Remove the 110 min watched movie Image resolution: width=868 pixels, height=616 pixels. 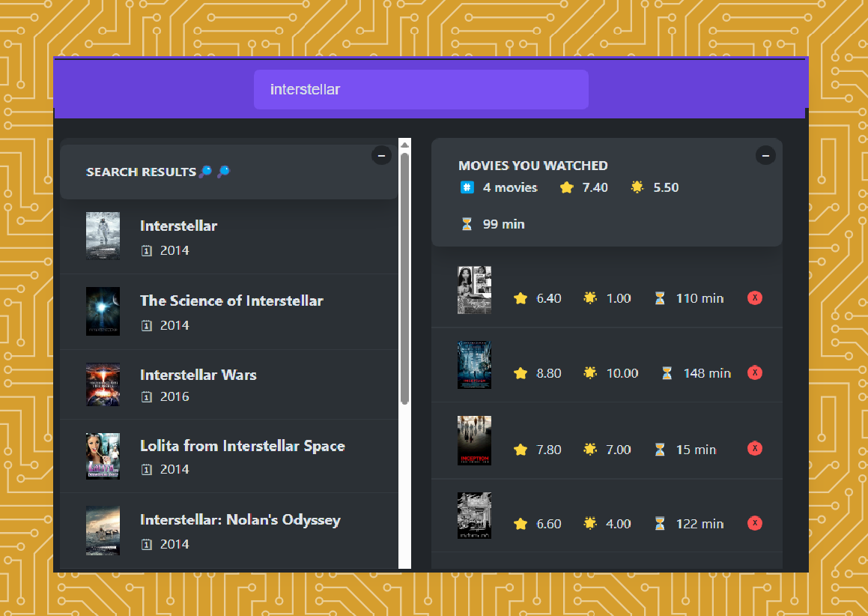tap(755, 298)
